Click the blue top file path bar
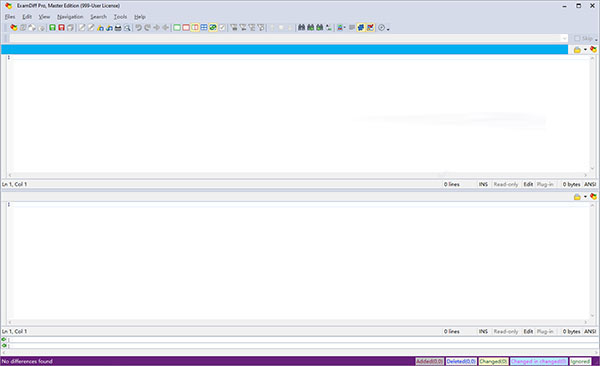600x366 pixels. coord(285,49)
